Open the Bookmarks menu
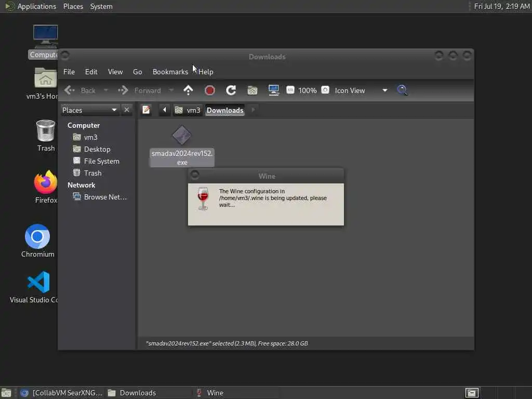532x399 pixels. pyautogui.click(x=170, y=72)
